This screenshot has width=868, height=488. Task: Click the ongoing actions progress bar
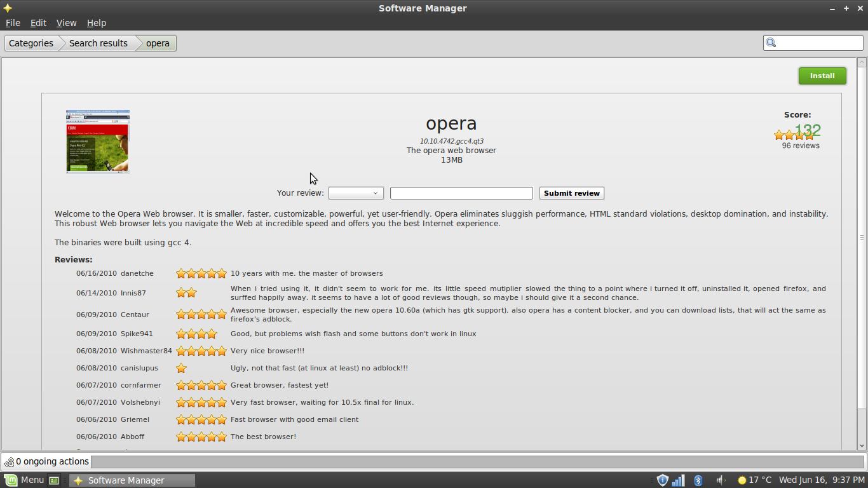click(x=478, y=462)
